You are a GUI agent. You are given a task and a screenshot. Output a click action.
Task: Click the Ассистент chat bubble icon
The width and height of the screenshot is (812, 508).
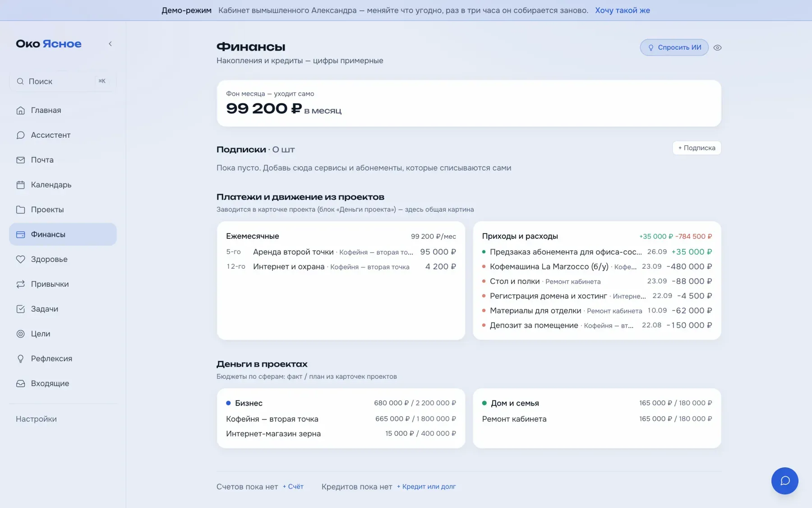[20, 135]
